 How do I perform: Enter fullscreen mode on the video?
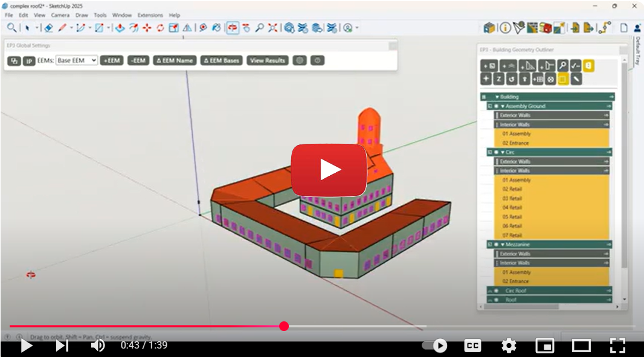[617, 346]
